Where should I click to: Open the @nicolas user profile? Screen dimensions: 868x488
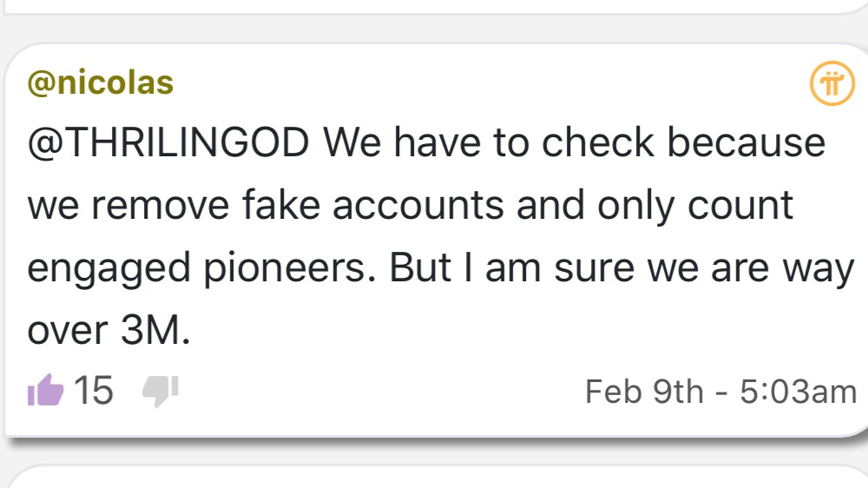(100, 82)
